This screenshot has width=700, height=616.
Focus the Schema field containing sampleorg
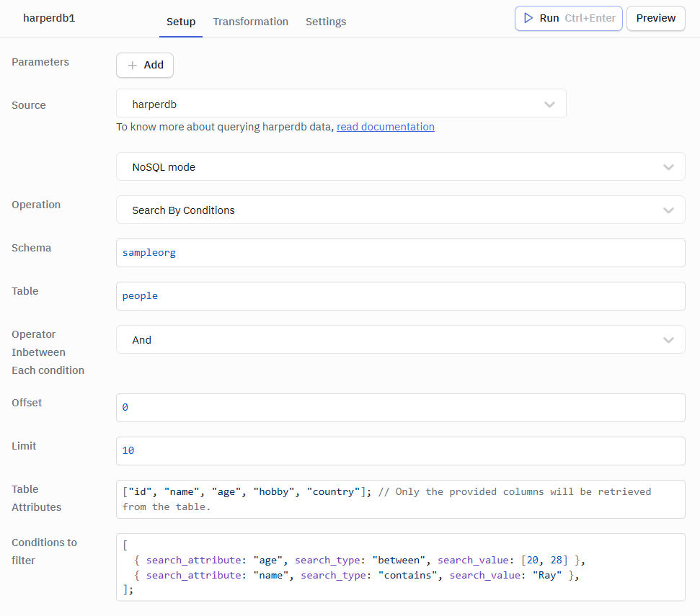pos(400,253)
